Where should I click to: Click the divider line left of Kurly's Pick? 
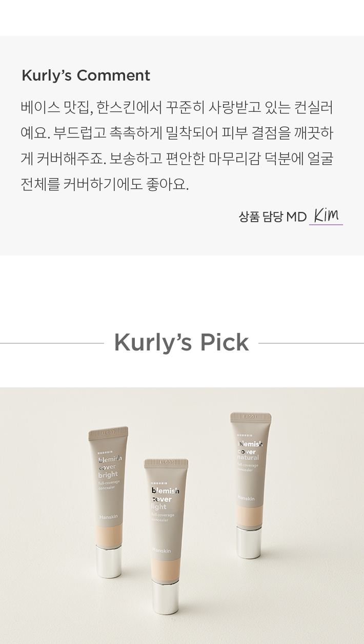click(52, 343)
